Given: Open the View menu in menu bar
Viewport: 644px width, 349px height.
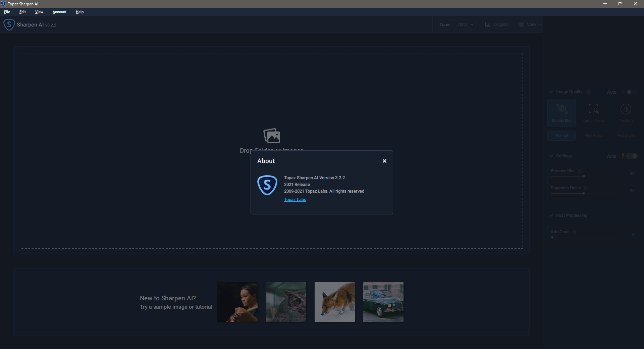Looking at the screenshot, I should pyautogui.click(x=39, y=12).
